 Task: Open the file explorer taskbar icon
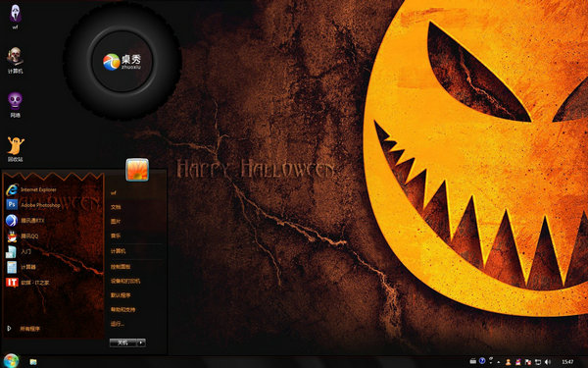point(33,361)
